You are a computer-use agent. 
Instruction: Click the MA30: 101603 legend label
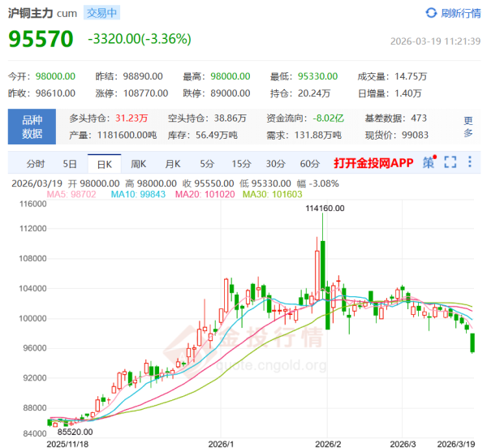click(273, 194)
